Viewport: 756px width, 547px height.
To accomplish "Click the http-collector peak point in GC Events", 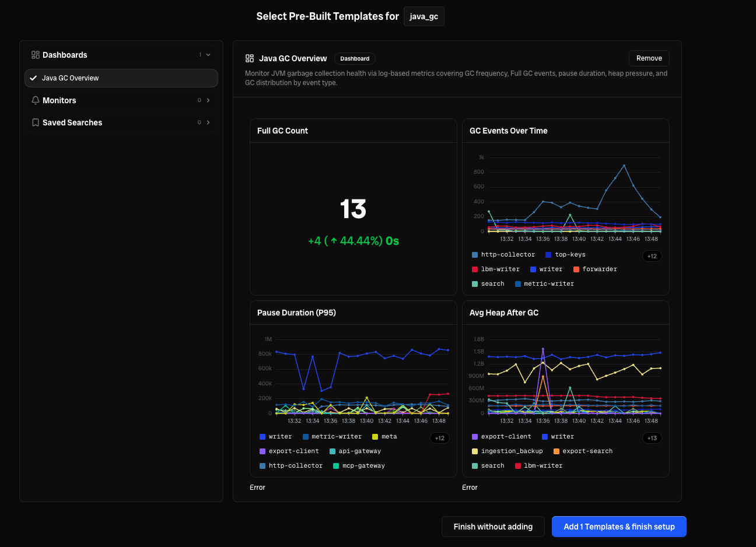I will [624, 166].
